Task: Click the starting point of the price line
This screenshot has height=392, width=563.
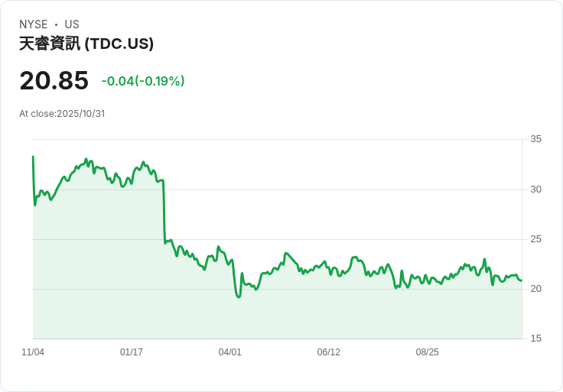Action: [x=33, y=157]
